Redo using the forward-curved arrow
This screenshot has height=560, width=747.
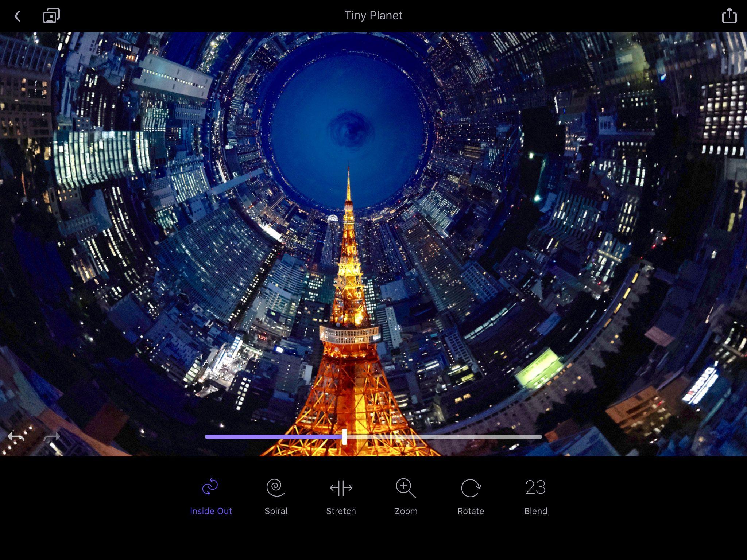coord(51,436)
